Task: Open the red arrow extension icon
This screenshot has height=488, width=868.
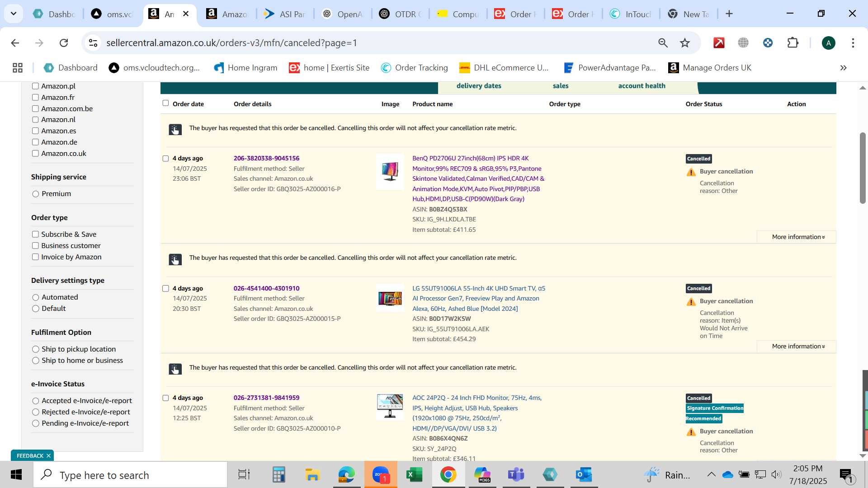Action: [x=719, y=43]
